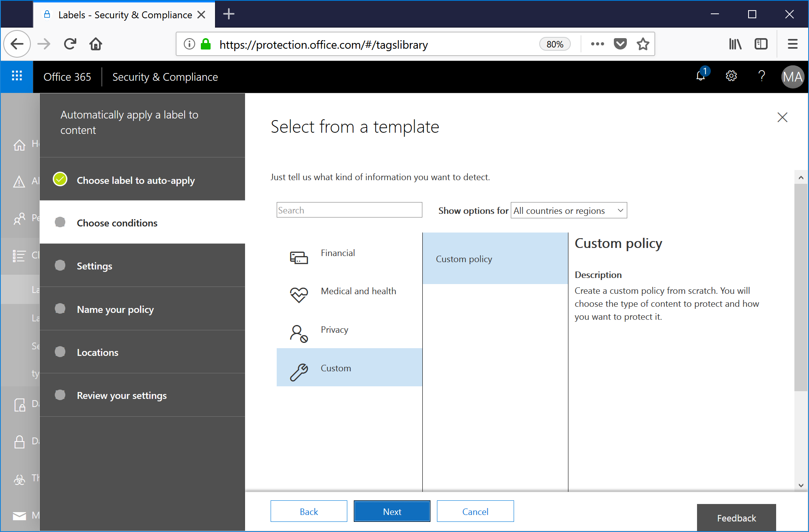Open the All countries or regions dropdown
This screenshot has width=809, height=532.
pyautogui.click(x=568, y=210)
